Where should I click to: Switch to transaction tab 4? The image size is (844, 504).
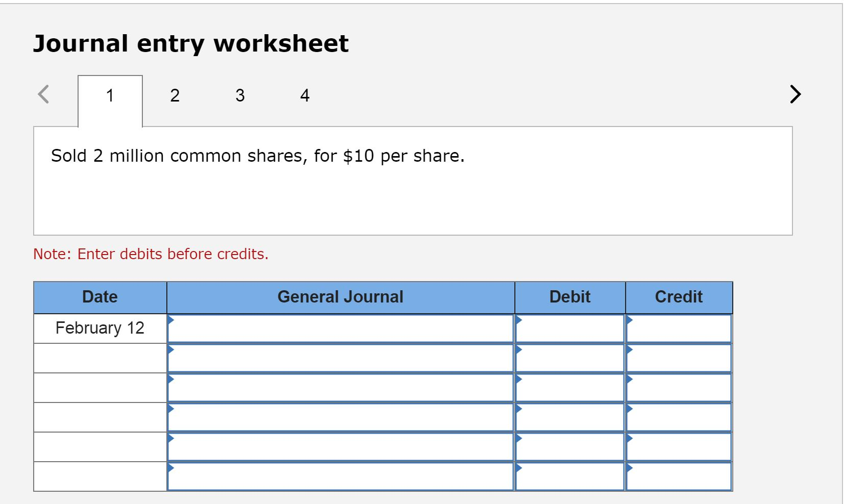(304, 95)
